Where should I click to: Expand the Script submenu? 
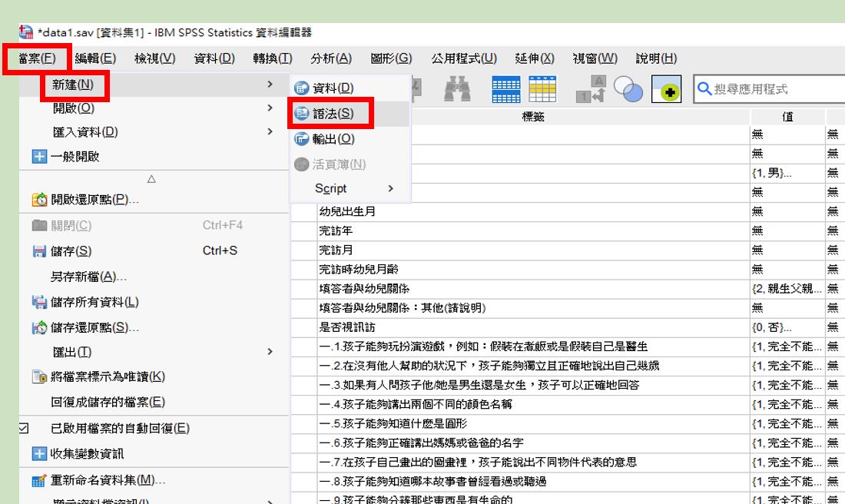pyautogui.click(x=330, y=188)
